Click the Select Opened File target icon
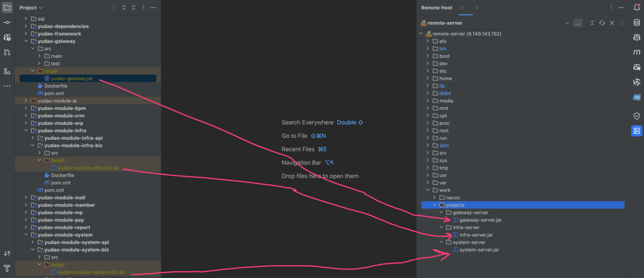Viewport: 644px width, 278px height. (x=114, y=7)
